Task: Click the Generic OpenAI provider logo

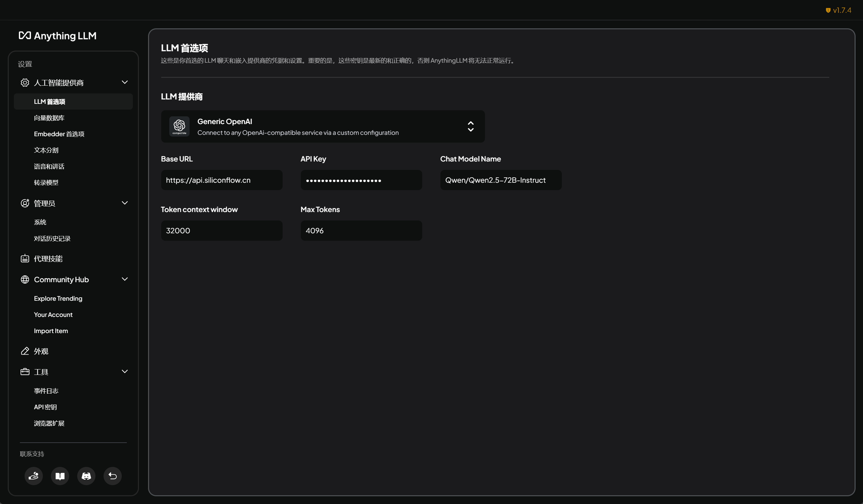Action: [179, 126]
